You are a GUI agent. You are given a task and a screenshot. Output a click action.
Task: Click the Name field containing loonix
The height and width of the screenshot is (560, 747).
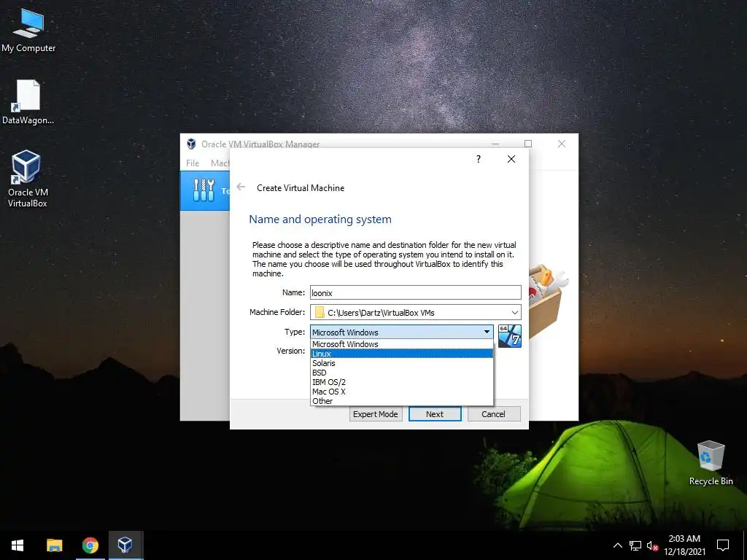click(415, 292)
